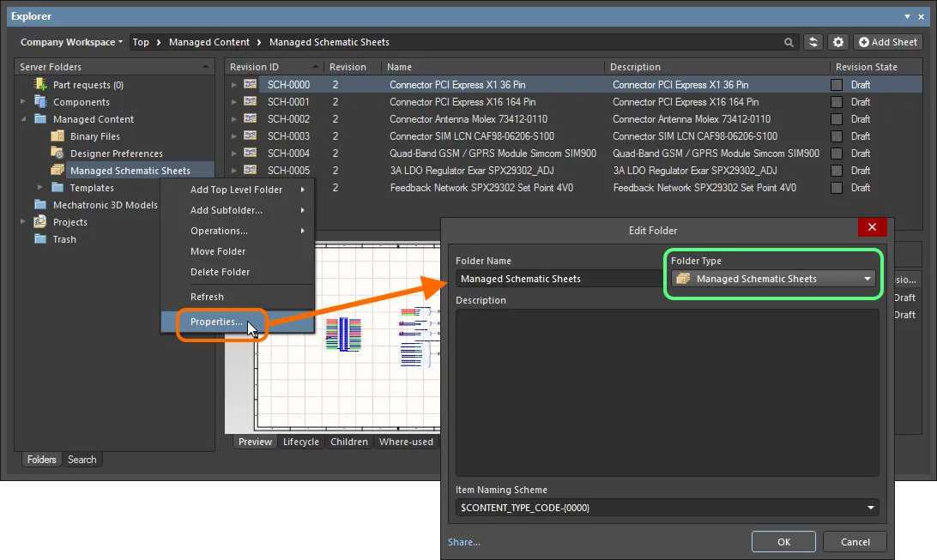937x560 pixels.
Task: Click schematic icon for SCH-0003 row
Action: [x=251, y=136]
